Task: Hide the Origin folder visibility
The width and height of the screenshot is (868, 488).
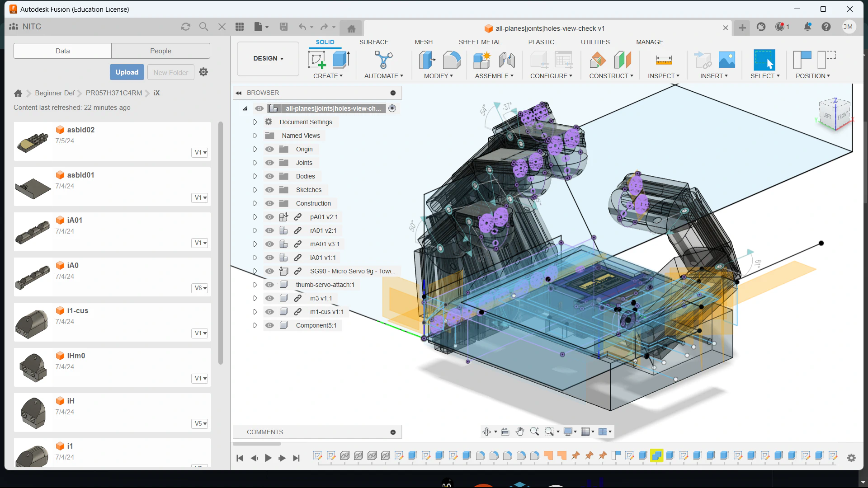Action: coord(269,149)
